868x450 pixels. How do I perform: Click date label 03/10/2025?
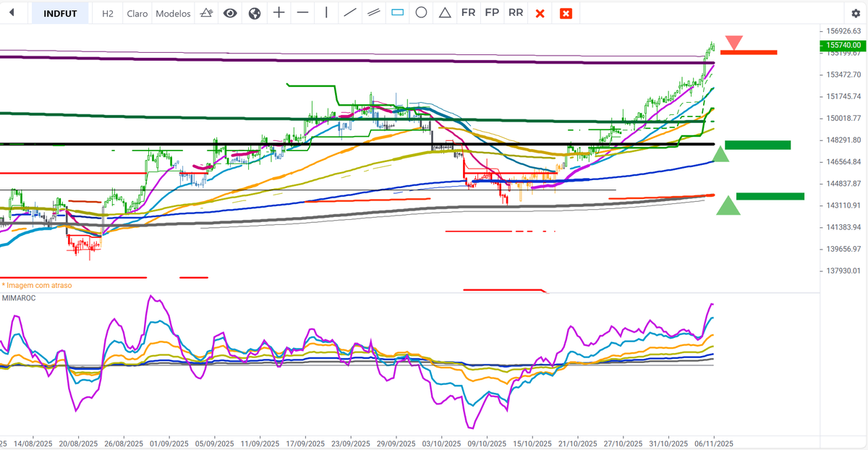tap(441, 443)
